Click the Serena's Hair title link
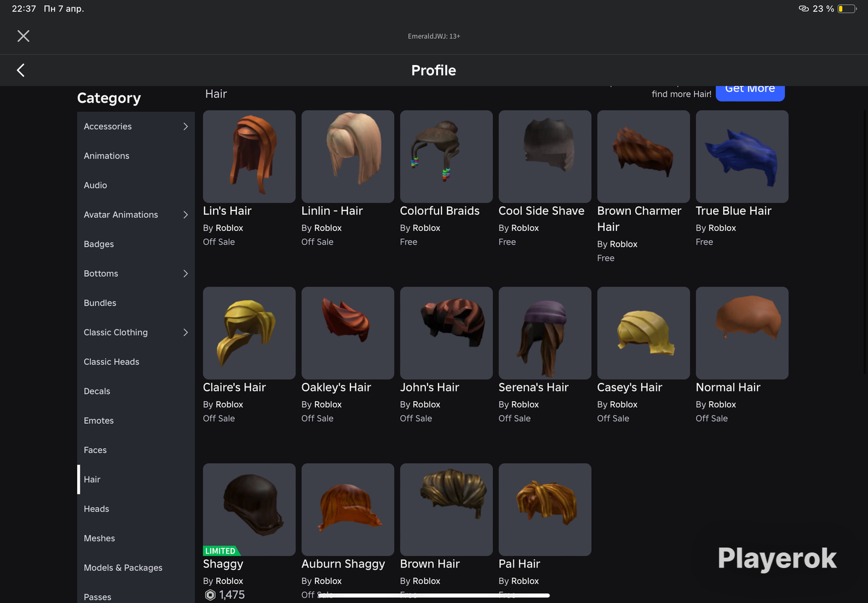 coord(533,388)
